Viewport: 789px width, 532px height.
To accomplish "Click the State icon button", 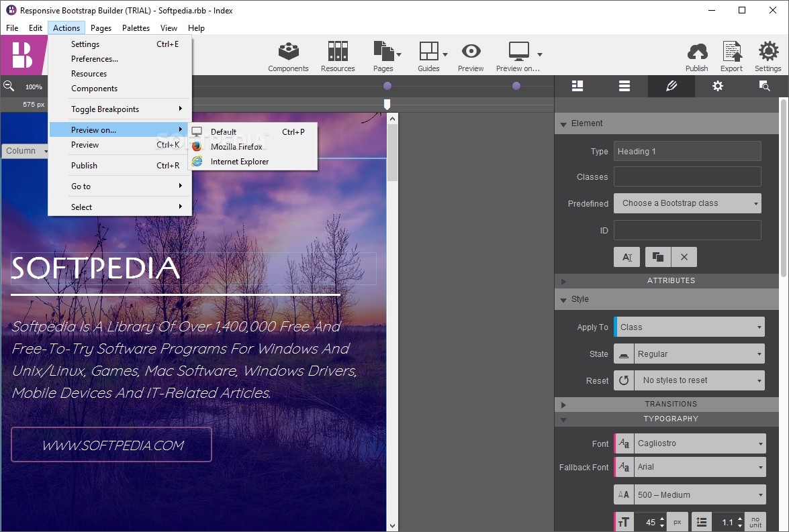I will (x=623, y=354).
